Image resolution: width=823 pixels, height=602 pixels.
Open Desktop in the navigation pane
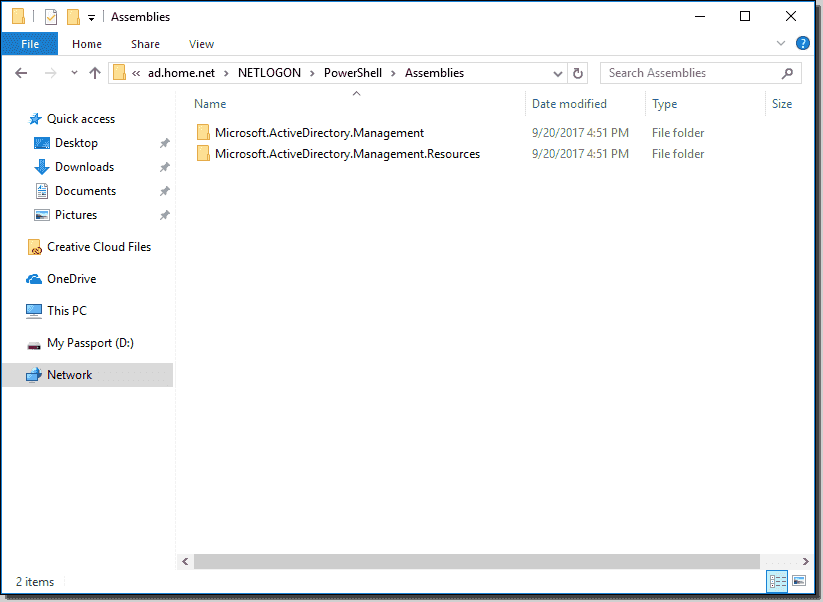click(76, 143)
